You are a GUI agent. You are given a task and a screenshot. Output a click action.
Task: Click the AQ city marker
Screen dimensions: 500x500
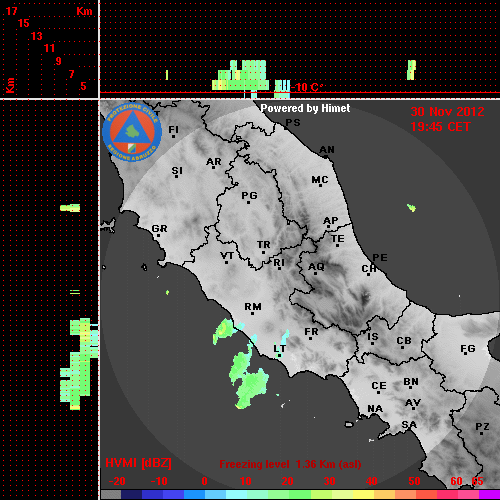(316, 268)
